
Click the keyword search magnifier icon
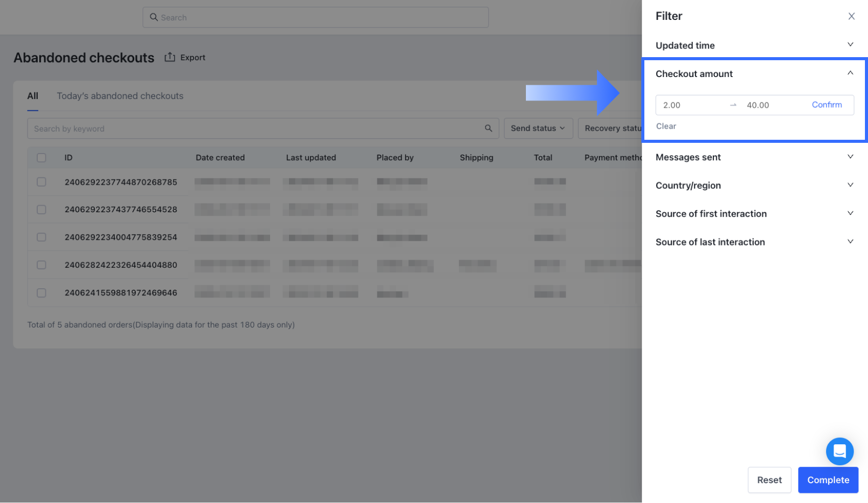(488, 129)
